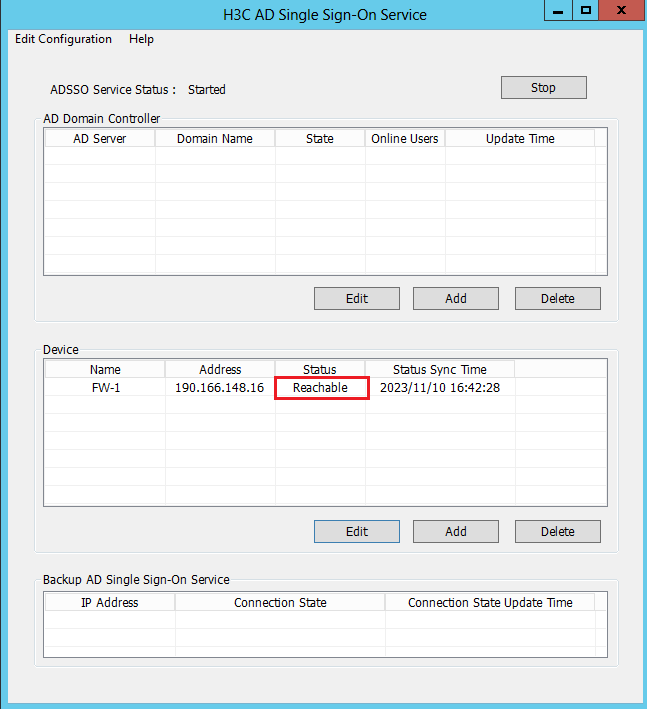Select the 190.166.148.16 address cell
Viewport: 647px width, 709px height.
click(220, 388)
